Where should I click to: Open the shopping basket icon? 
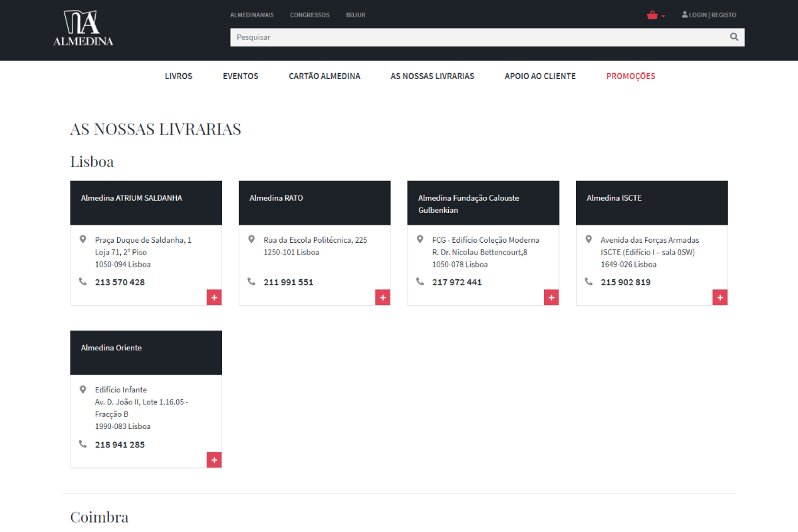tap(652, 15)
